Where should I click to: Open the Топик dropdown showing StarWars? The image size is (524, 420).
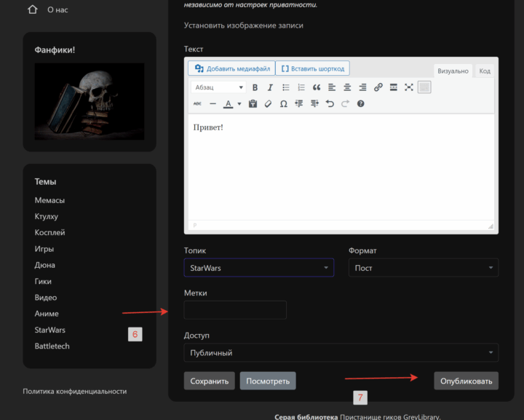coord(258,268)
